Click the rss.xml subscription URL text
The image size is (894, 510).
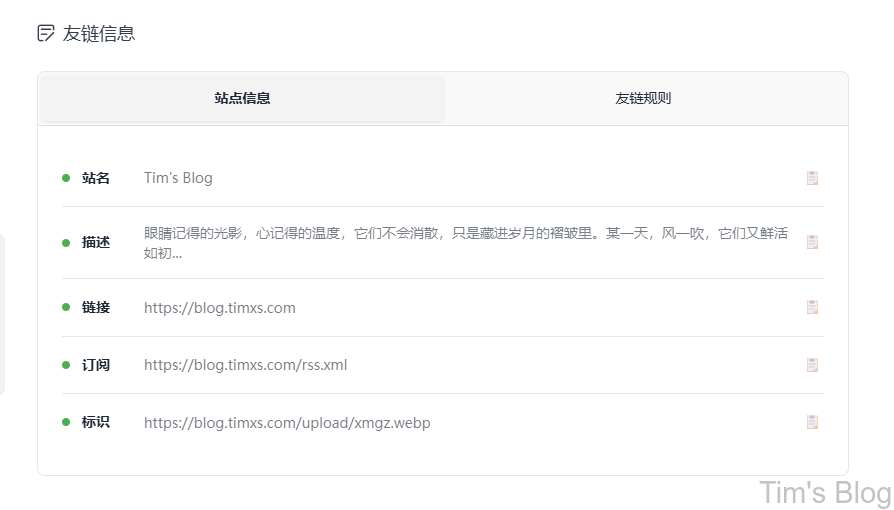click(245, 365)
